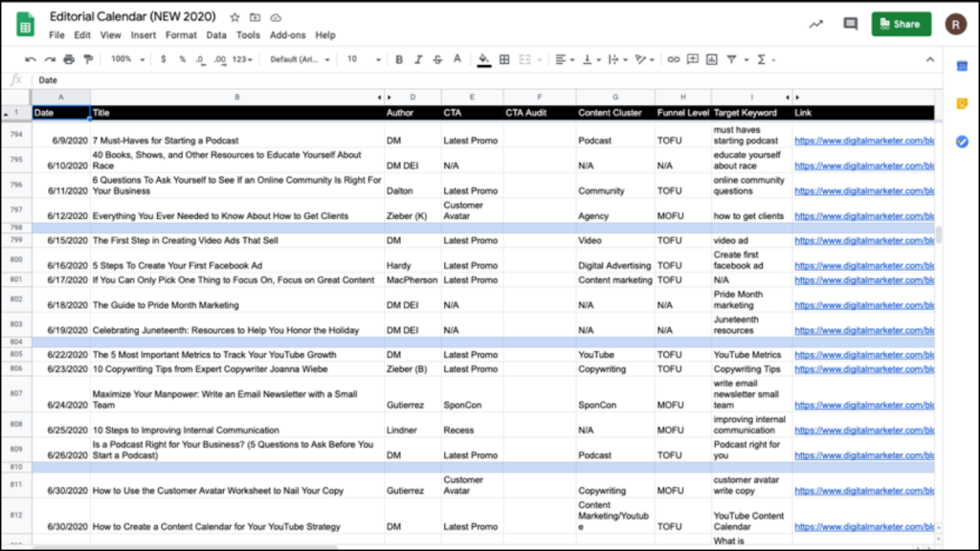The width and height of the screenshot is (980, 551).
Task: Open the File menu
Action: (56, 35)
